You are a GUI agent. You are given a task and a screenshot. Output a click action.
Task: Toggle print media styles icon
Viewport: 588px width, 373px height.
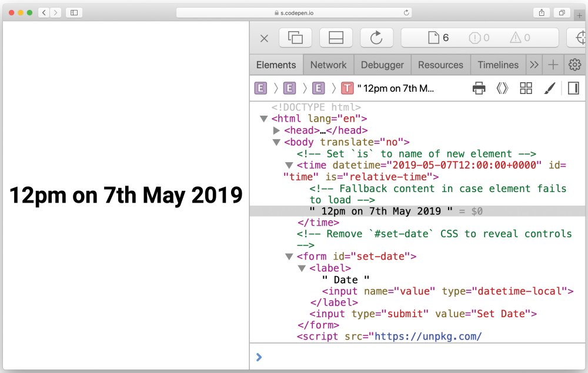[x=479, y=88]
